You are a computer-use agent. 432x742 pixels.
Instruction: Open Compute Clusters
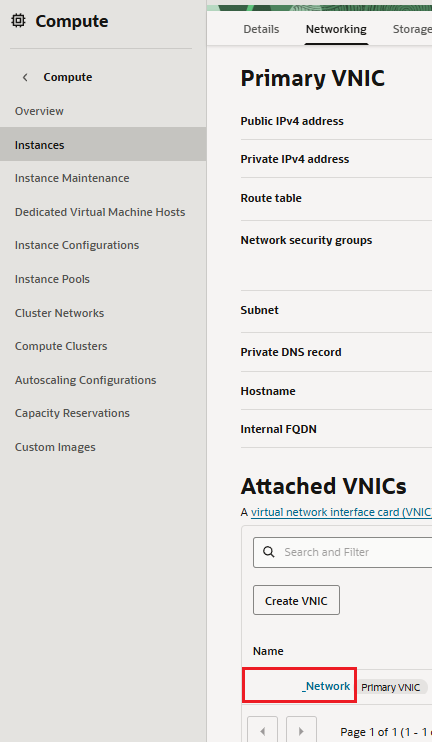(x=61, y=346)
